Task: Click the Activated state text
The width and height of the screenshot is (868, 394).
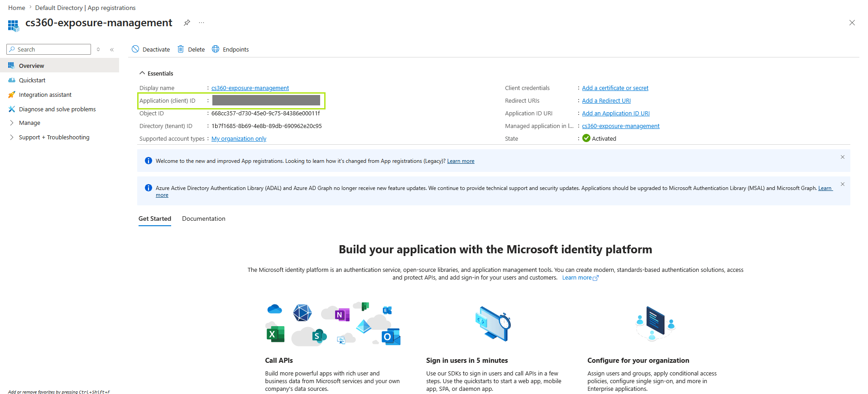Action: pyautogui.click(x=604, y=139)
